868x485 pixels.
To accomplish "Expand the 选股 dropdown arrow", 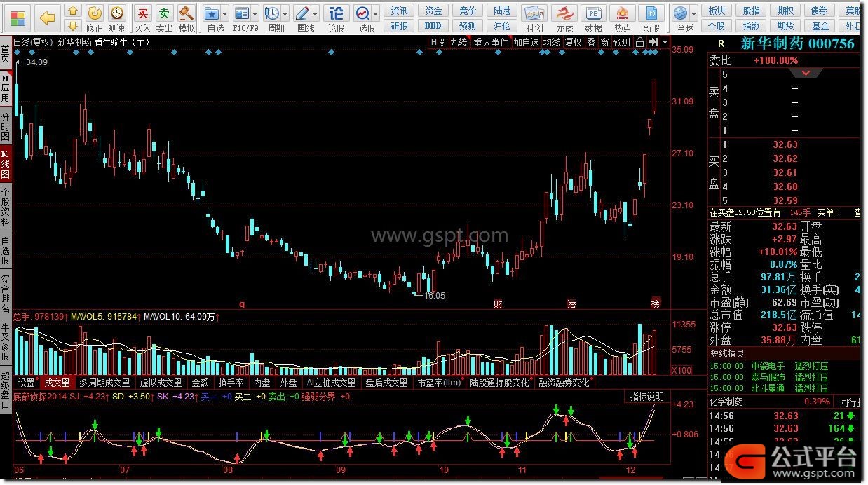I will pyautogui.click(x=376, y=13).
